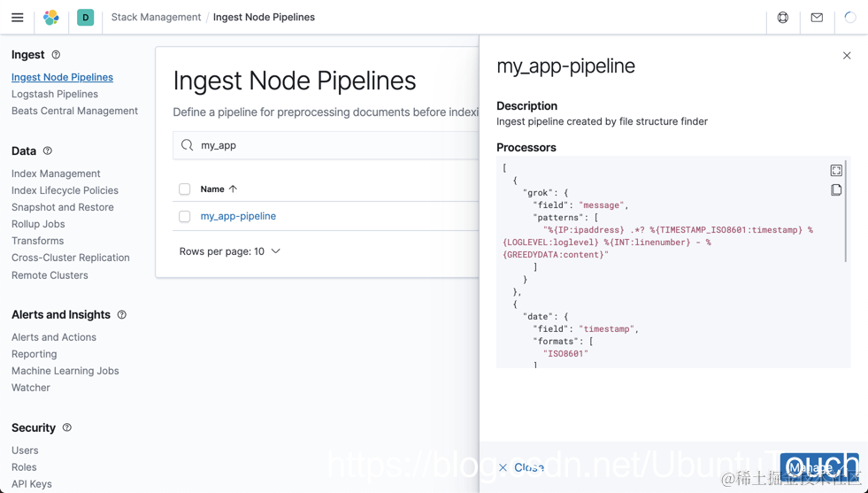
Task: Click the Close button in flyout footer
Action: click(x=521, y=467)
